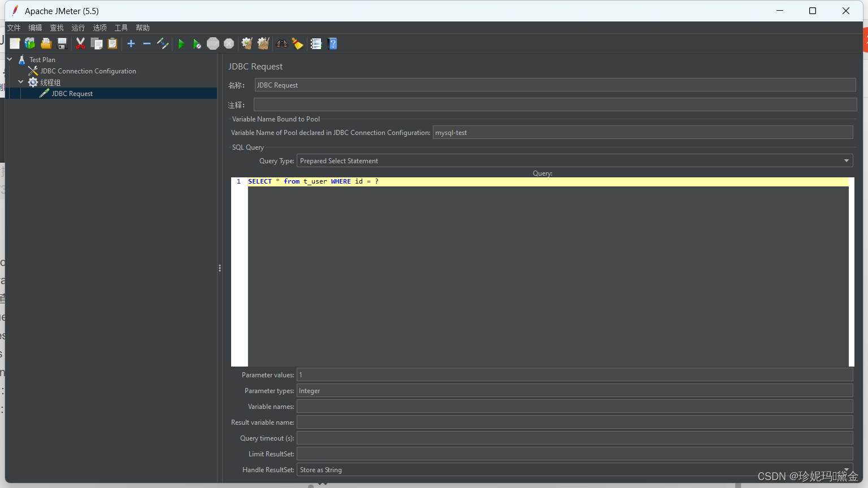The height and width of the screenshot is (488, 868).
Task: Click the Parameter types field
Action: [x=575, y=391]
